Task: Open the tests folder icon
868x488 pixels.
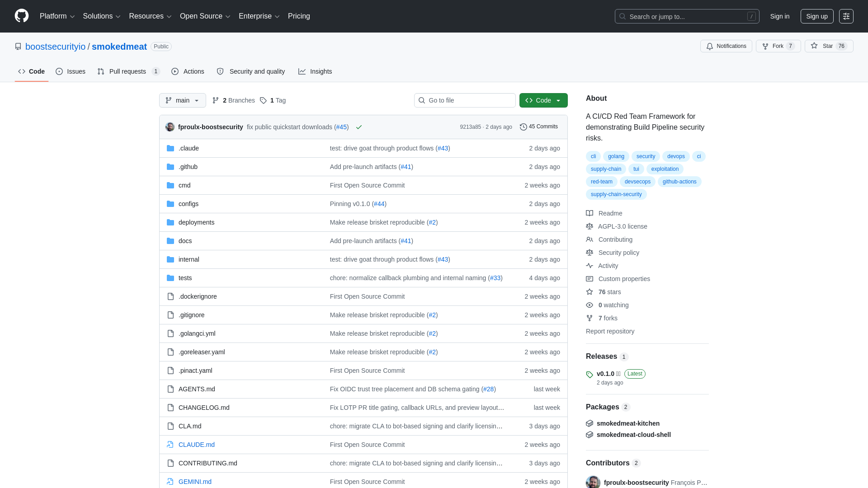Action: pos(170,278)
